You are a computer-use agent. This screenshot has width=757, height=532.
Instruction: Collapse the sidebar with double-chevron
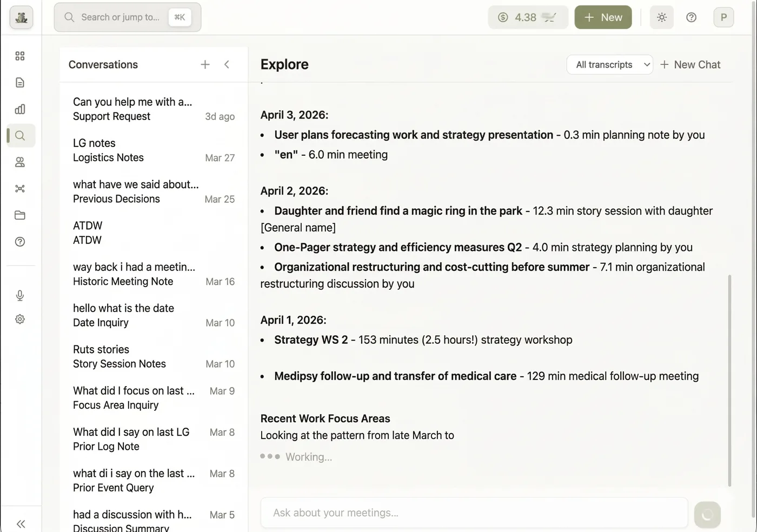[21, 523]
